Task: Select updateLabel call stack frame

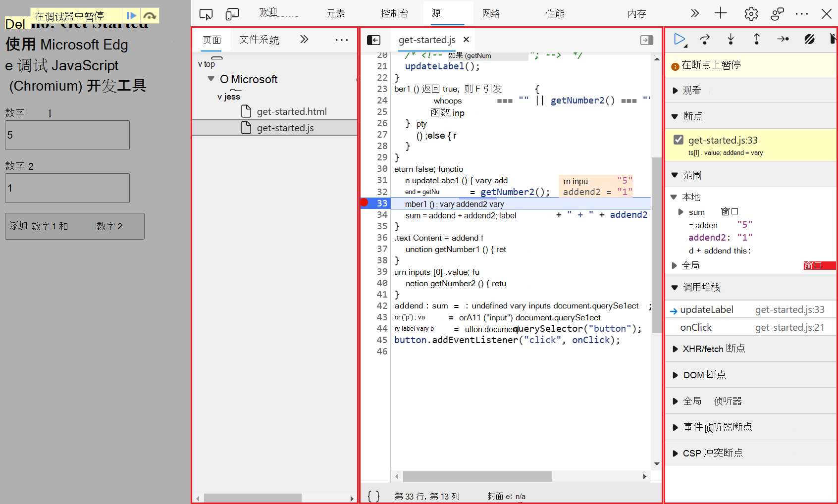Action: point(750,310)
